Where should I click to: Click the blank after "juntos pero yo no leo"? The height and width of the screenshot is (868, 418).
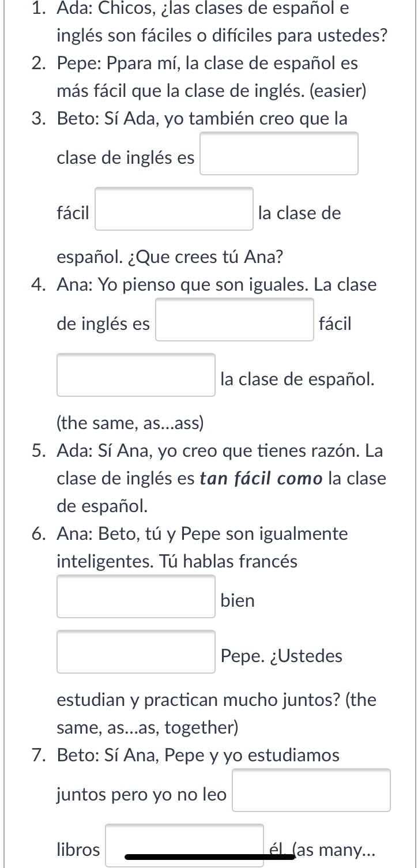coord(311,790)
